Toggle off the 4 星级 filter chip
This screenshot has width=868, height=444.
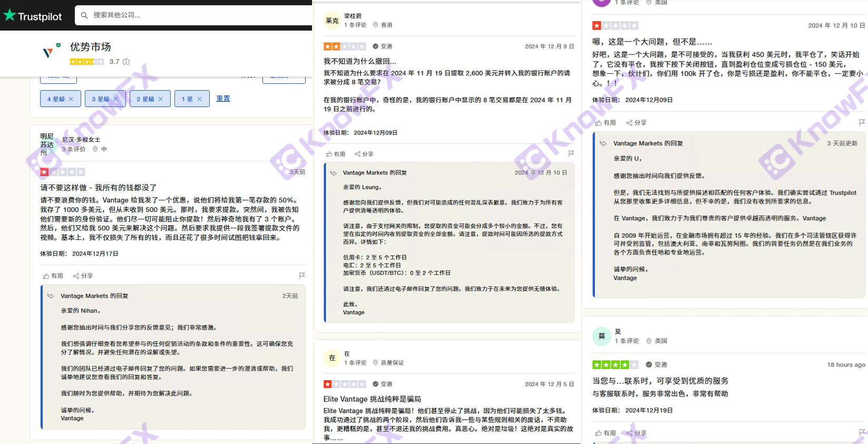point(60,99)
